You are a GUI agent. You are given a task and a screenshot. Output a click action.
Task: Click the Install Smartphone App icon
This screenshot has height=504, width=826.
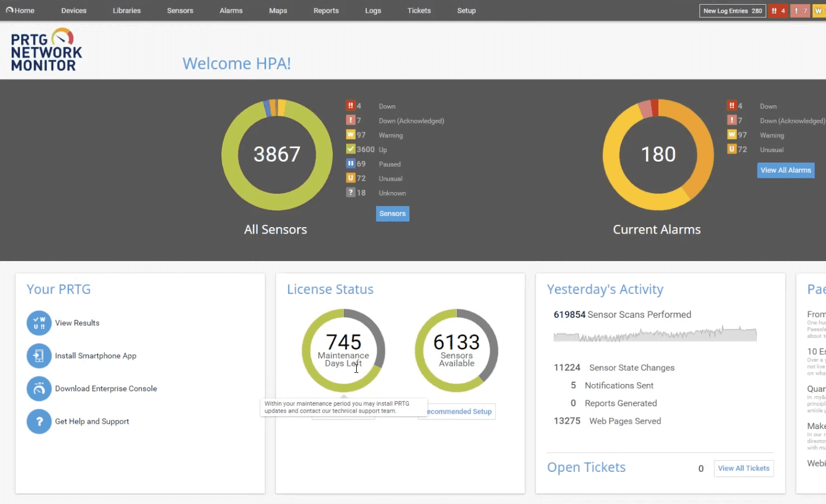pyautogui.click(x=39, y=356)
